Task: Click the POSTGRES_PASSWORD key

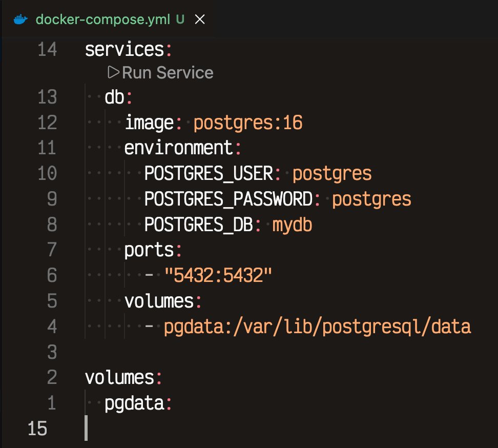Action: (x=229, y=199)
